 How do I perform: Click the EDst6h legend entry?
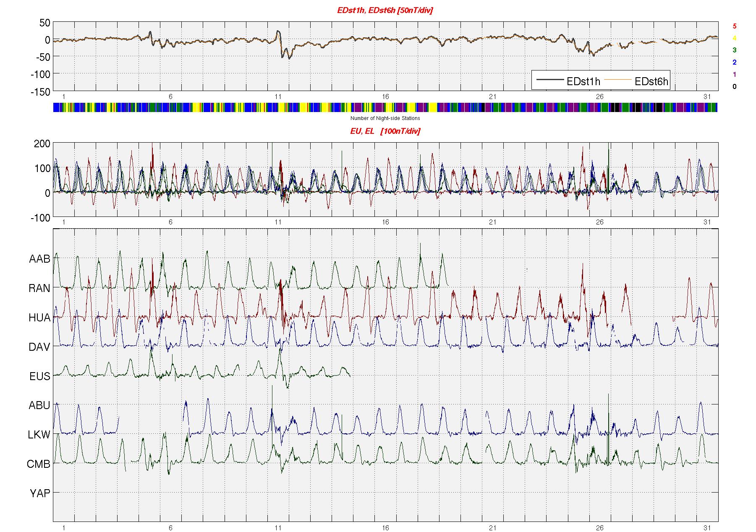point(636,81)
